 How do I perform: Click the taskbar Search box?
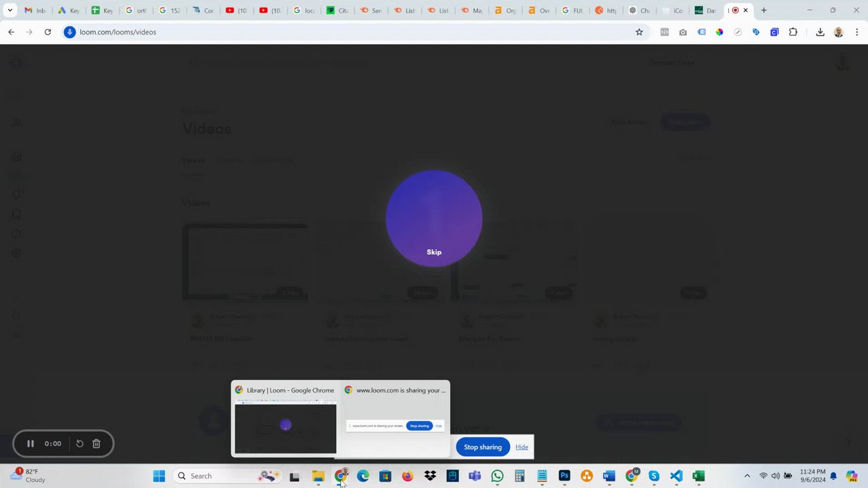(229, 476)
